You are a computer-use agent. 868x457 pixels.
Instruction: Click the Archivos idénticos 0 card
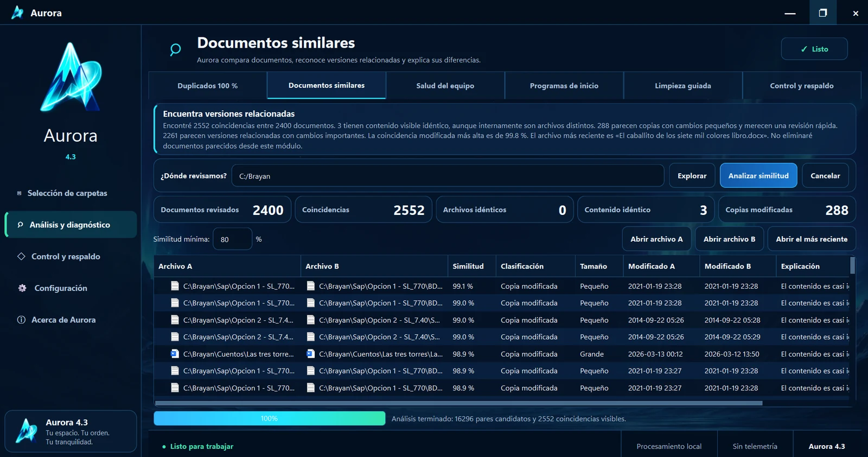pos(505,210)
